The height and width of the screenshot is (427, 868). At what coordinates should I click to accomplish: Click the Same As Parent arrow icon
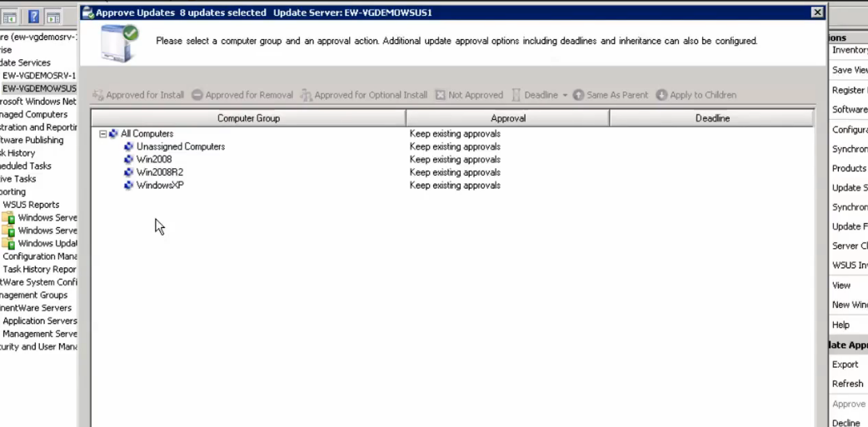coord(578,95)
